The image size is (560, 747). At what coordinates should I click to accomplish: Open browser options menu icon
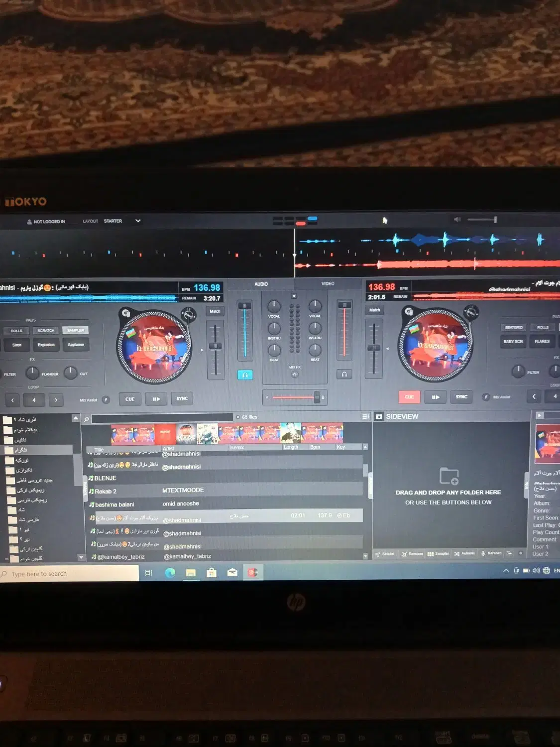(365, 416)
